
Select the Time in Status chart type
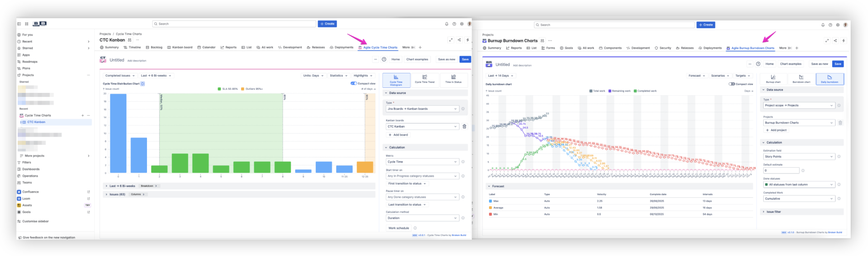coord(453,80)
